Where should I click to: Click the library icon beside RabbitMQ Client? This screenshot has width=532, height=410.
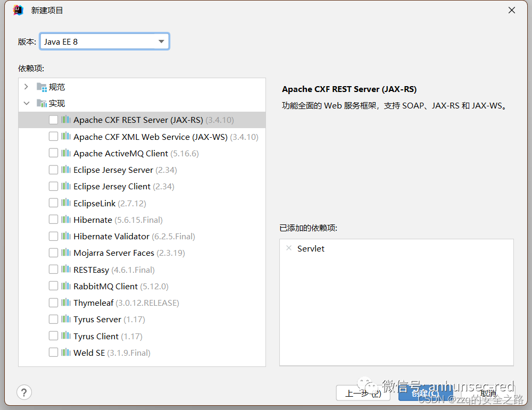(x=66, y=286)
